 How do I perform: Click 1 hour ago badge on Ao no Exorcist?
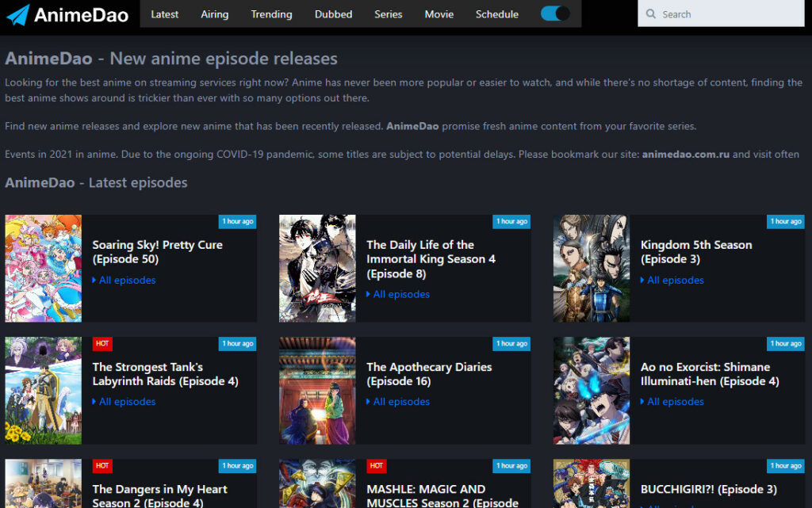(x=786, y=343)
